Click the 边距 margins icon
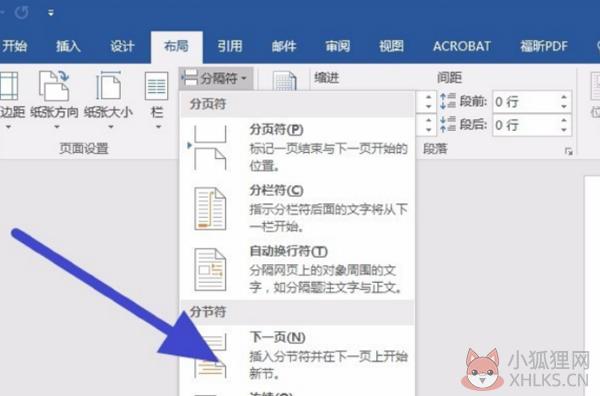This screenshot has height=396, width=600. 9,86
